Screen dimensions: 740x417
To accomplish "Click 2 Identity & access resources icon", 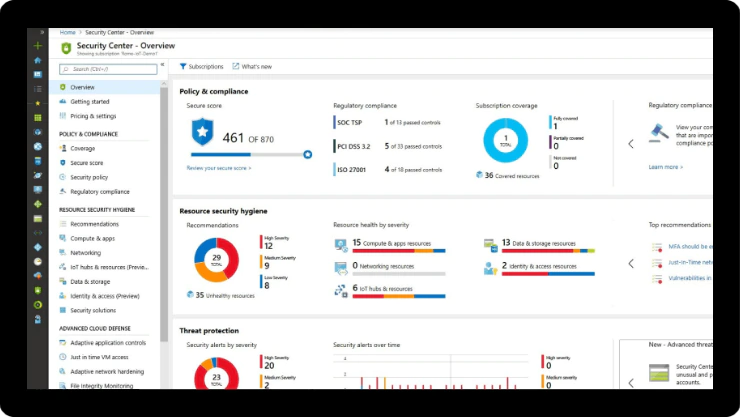I will click(x=491, y=268).
